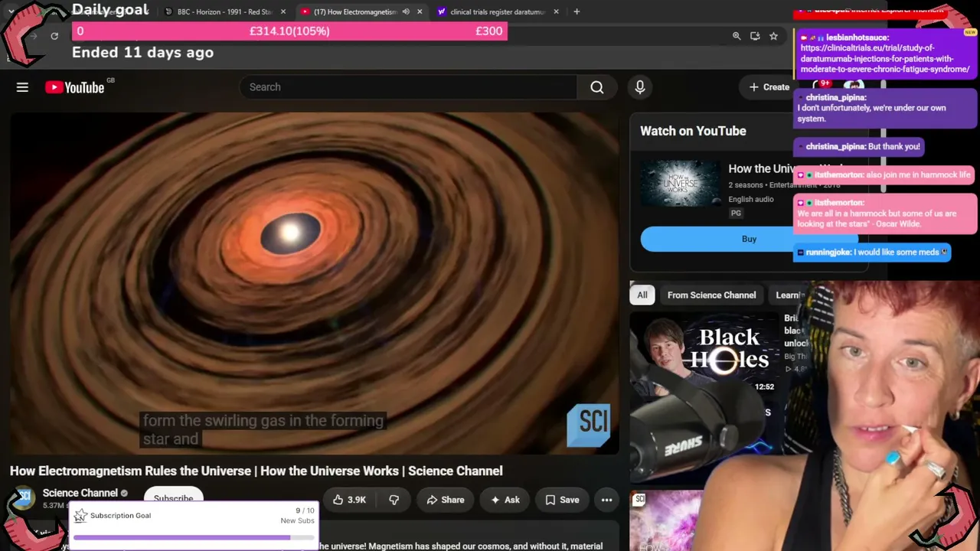Viewport: 980px width, 551px height.
Task: Dislike the video with the thumbs-down icon
Action: pos(394,500)
